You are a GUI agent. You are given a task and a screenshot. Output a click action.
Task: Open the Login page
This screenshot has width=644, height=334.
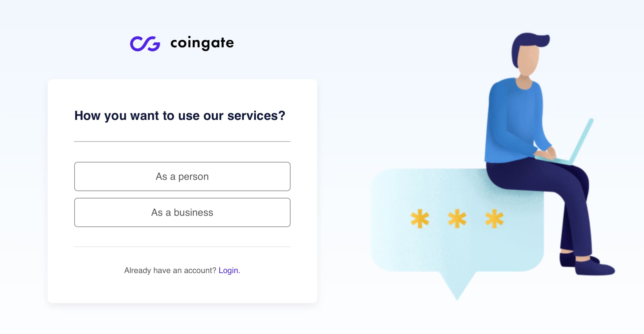click(229, 270)
